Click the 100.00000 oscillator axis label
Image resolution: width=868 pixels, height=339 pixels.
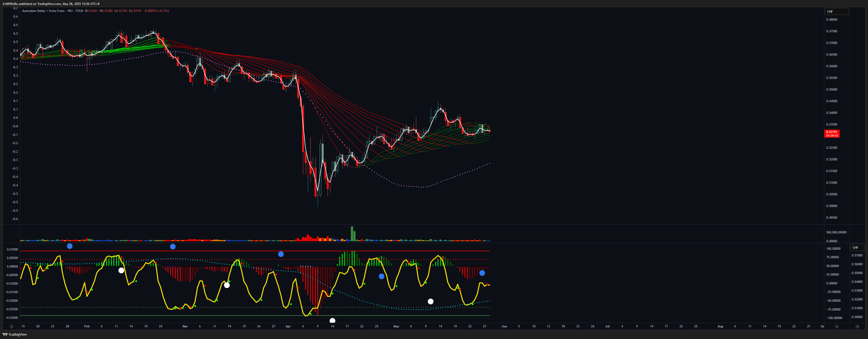coord(834,249)
